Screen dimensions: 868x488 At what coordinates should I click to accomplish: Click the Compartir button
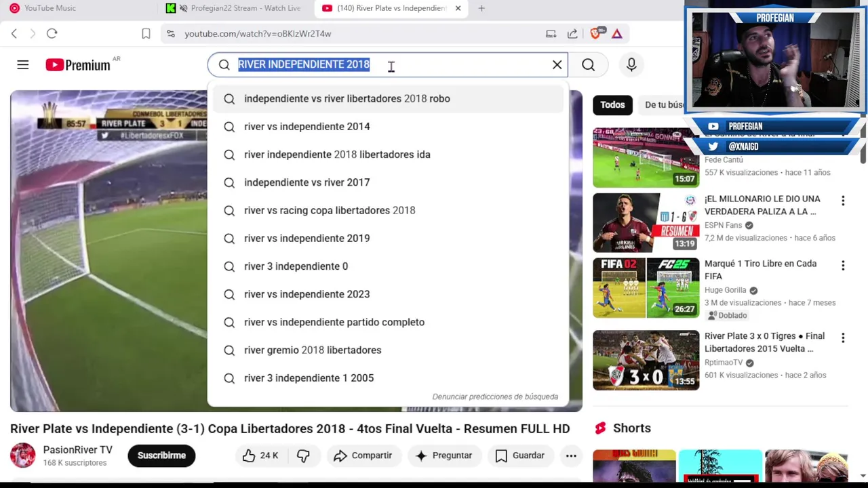click(363, 455)
